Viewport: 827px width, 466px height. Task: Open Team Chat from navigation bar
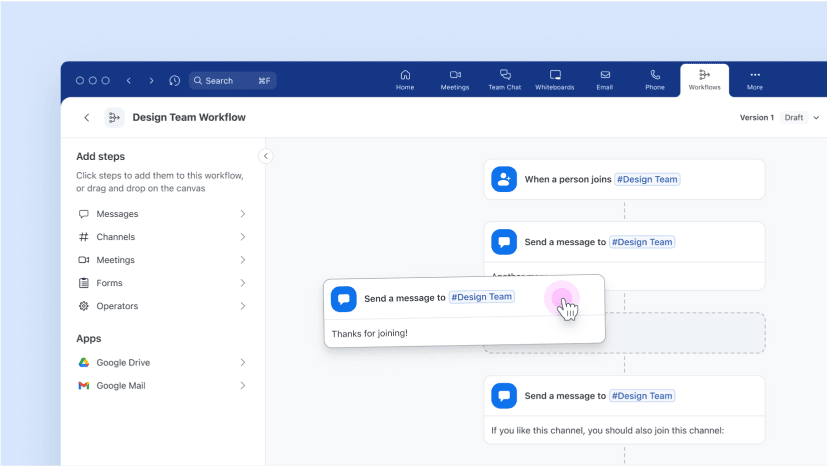505,80
